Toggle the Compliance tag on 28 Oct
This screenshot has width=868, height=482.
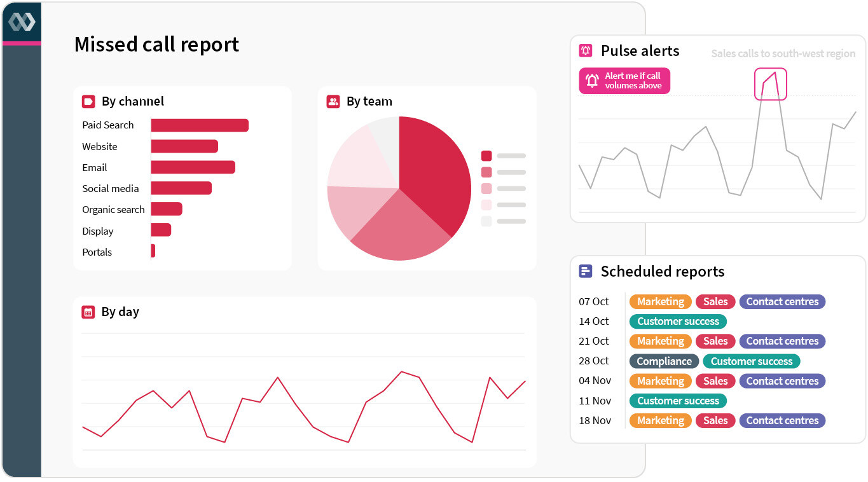[x=664, y=361]
